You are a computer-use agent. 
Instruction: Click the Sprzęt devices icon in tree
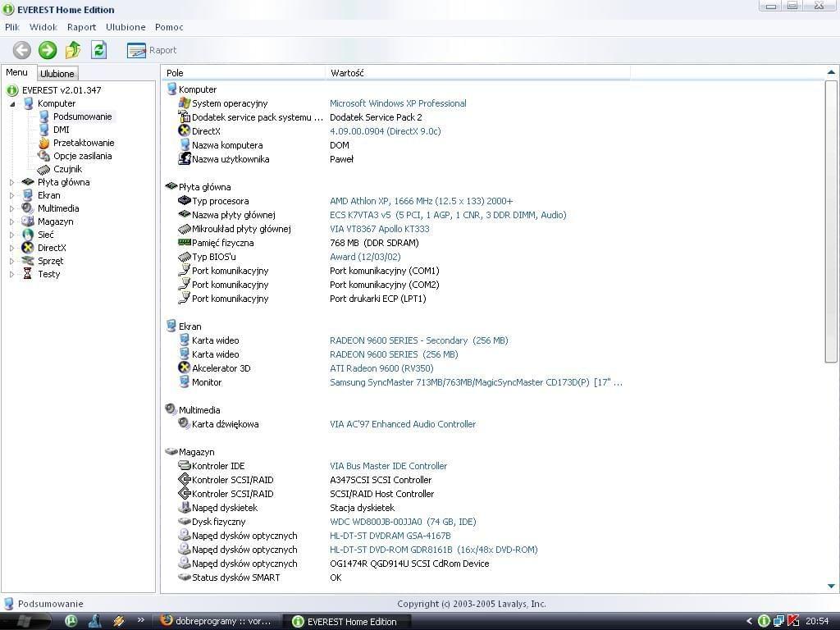pos(28,261)
